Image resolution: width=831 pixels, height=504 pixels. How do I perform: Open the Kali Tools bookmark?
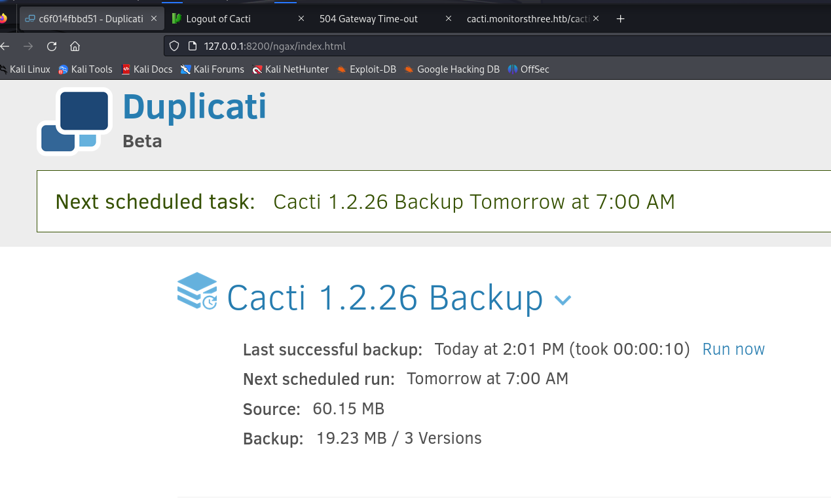[x=85, y=69]
